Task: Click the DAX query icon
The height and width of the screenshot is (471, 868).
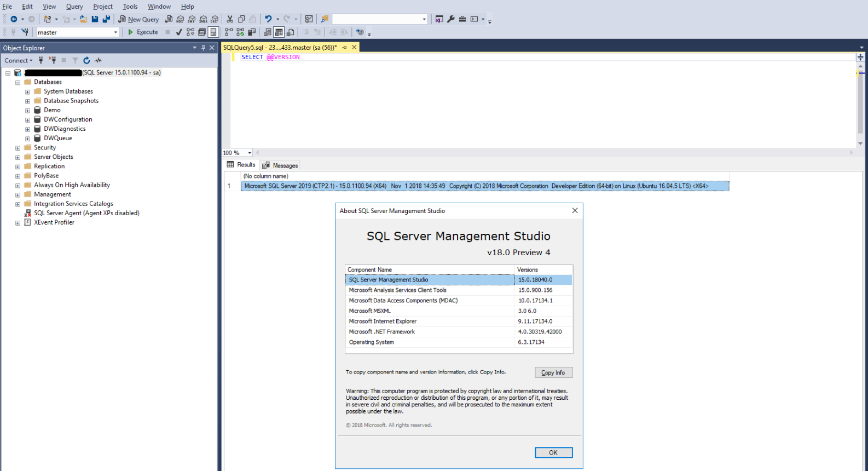Action: click(215, 19)
